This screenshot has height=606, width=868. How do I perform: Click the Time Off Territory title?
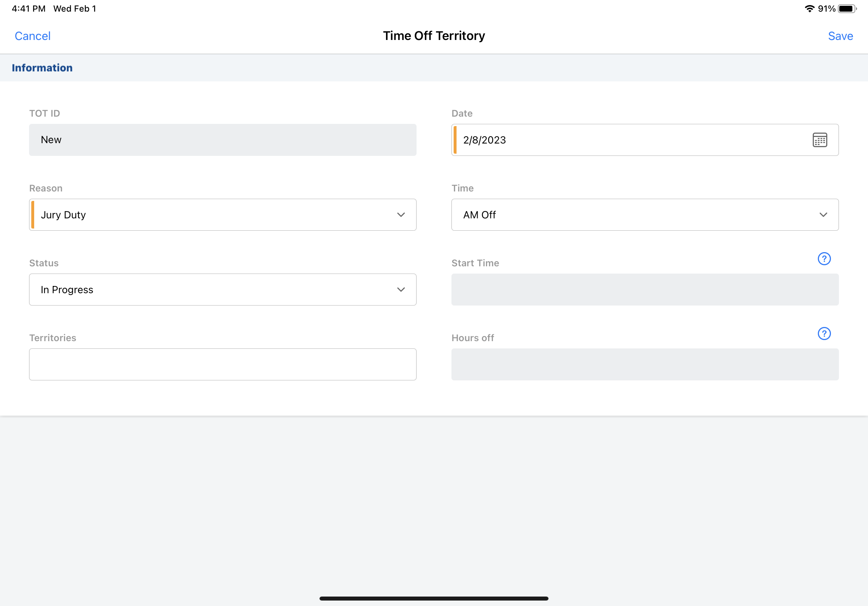(x=434, y=36)
